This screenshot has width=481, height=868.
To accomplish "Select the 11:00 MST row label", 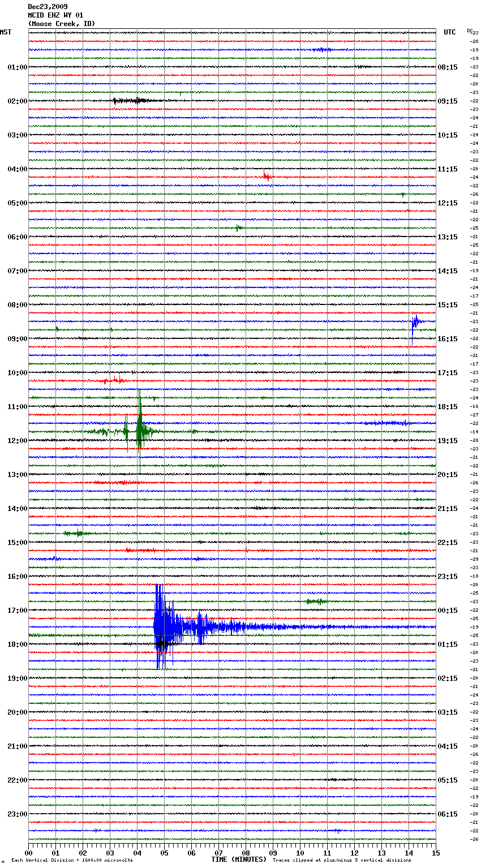I will 18,407.
